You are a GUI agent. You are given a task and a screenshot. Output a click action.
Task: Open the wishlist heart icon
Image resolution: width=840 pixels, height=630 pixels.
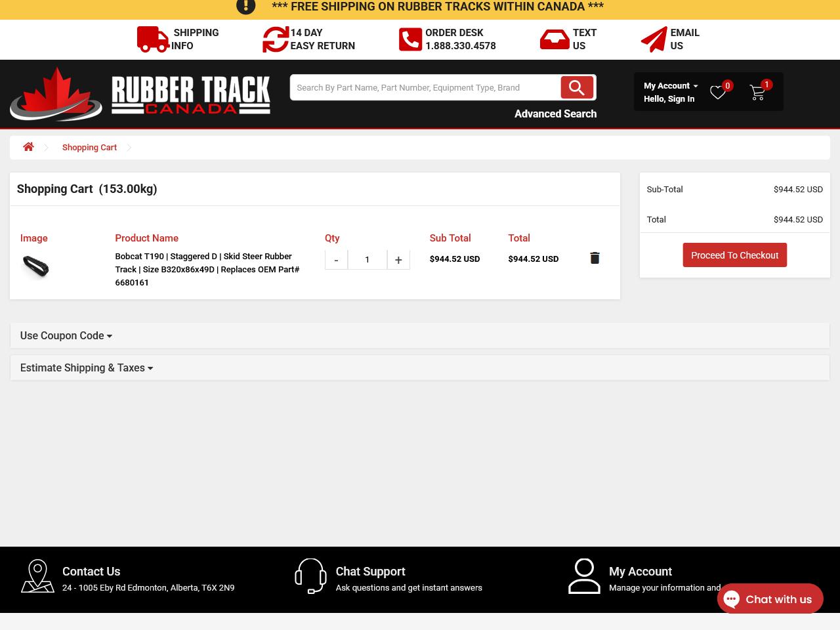pos(718,93)
